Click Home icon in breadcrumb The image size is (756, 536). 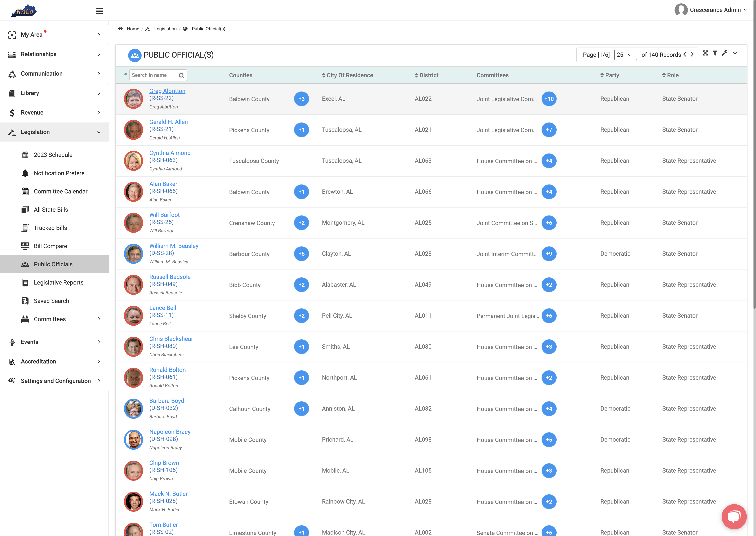click(x=120, y=29)
